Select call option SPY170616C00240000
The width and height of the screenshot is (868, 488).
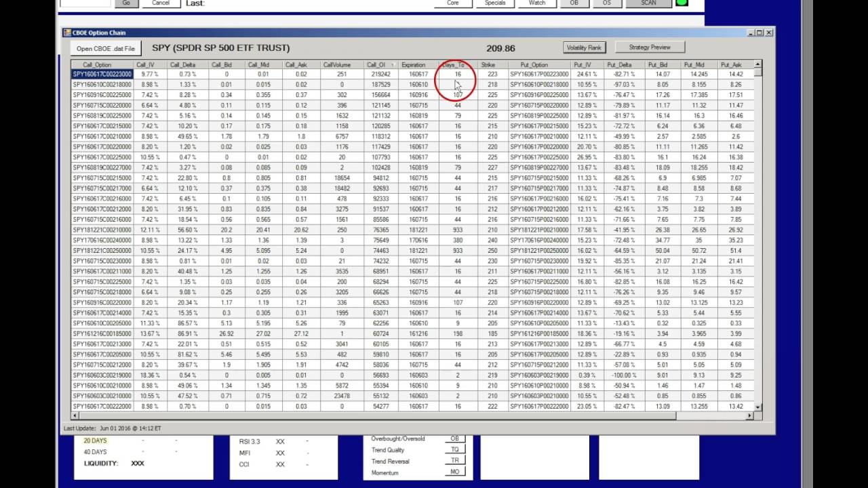[102, 241]
